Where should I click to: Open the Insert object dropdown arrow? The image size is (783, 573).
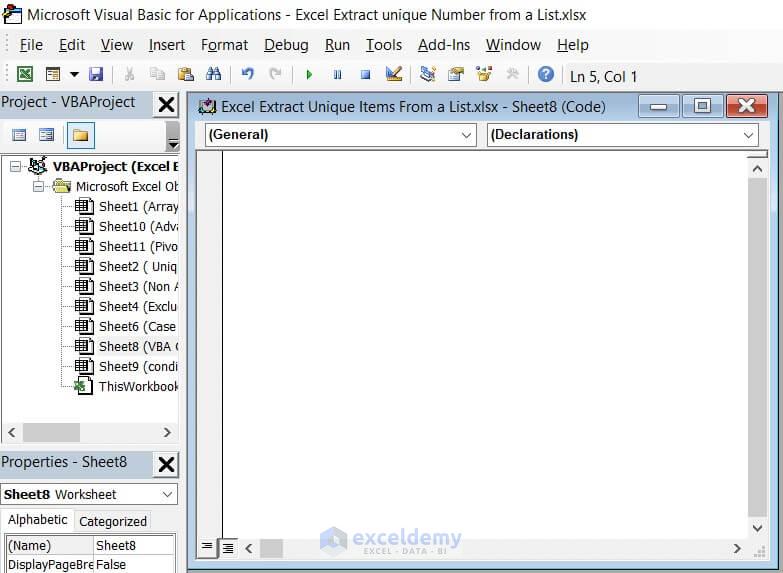coord(74,74)
